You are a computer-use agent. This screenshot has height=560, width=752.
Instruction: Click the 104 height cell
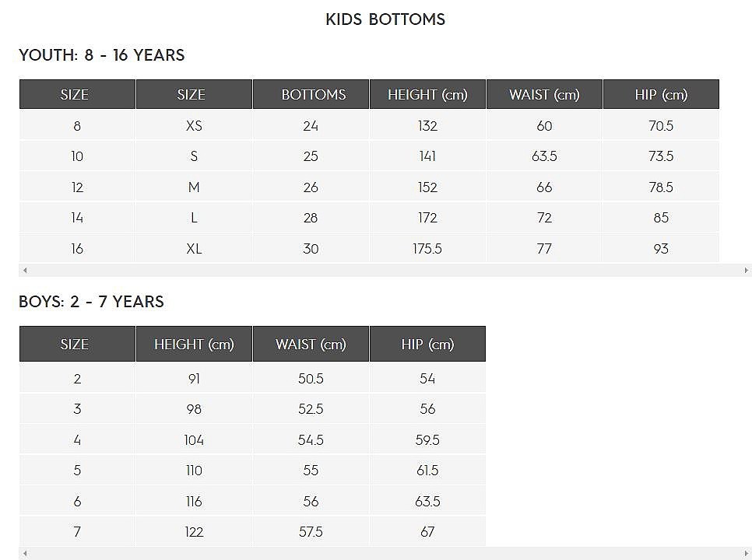194,439
